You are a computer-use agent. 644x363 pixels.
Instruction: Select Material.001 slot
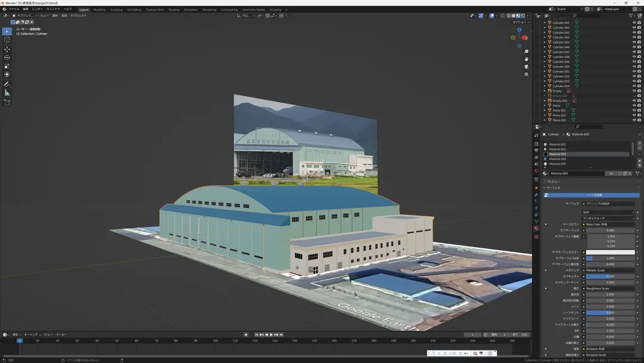pos(587,144)
